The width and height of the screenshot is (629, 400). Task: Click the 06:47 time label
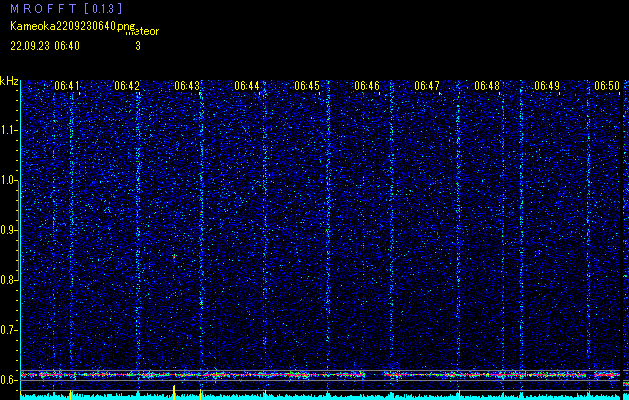pos(427,86)
